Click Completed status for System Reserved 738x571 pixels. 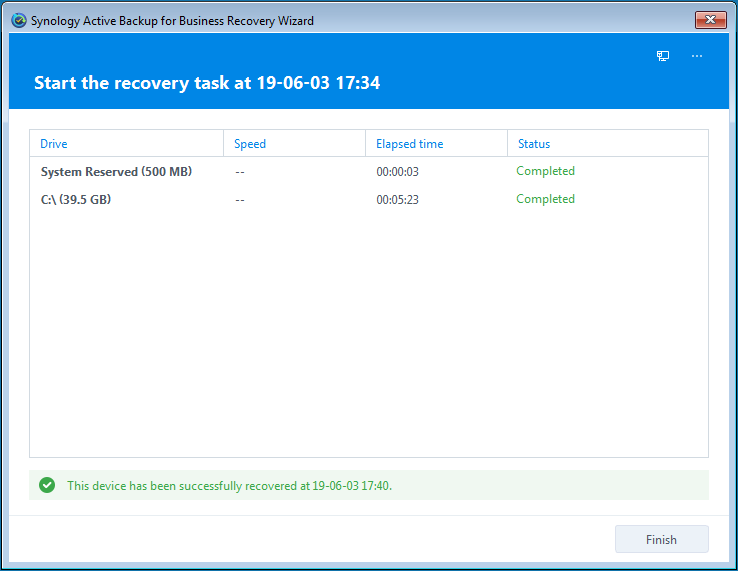tap(545, 171)
